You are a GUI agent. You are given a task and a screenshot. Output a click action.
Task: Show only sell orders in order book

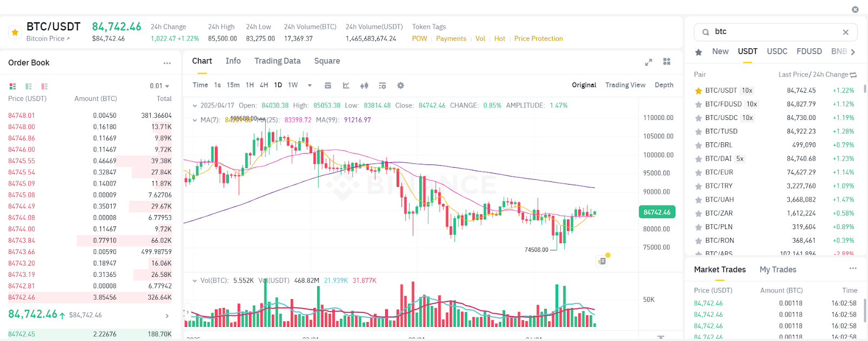pyautogui.click(x=44, y=86)
